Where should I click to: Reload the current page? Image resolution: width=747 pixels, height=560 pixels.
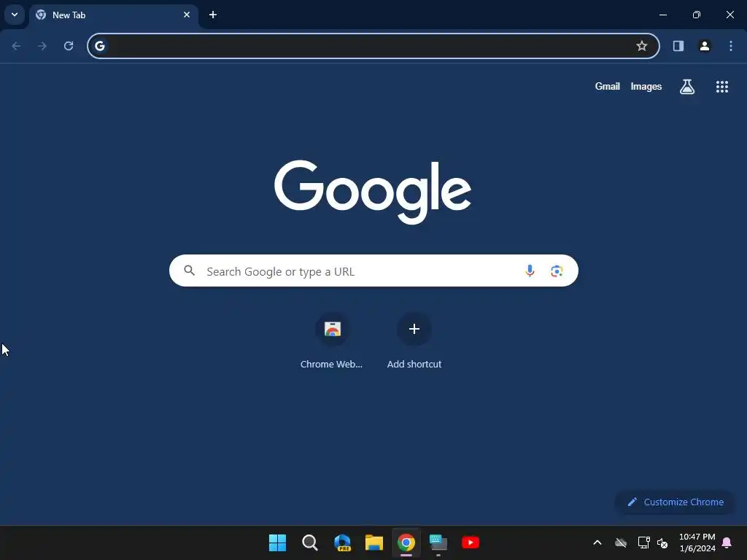[69, 46]
